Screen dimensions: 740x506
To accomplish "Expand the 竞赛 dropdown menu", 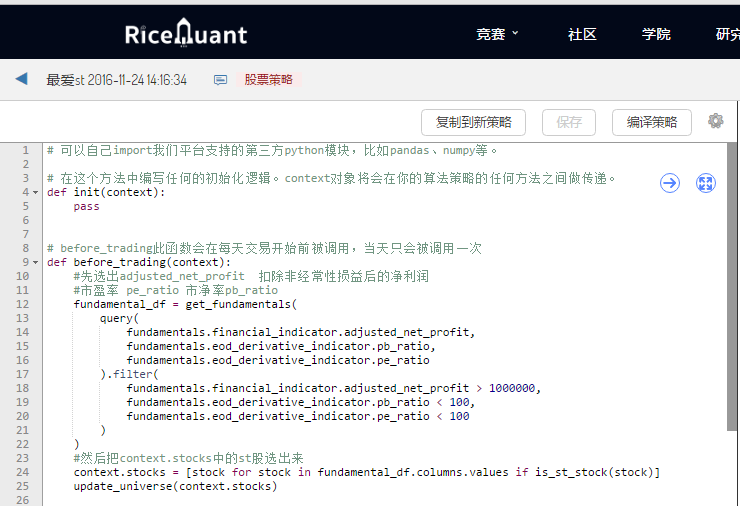I will tap(497, 34).
